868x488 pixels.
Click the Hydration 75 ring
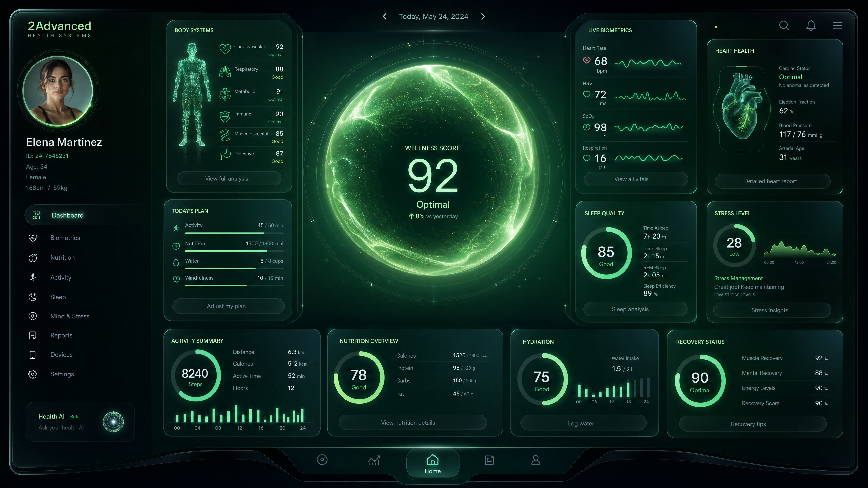point(542,379)
